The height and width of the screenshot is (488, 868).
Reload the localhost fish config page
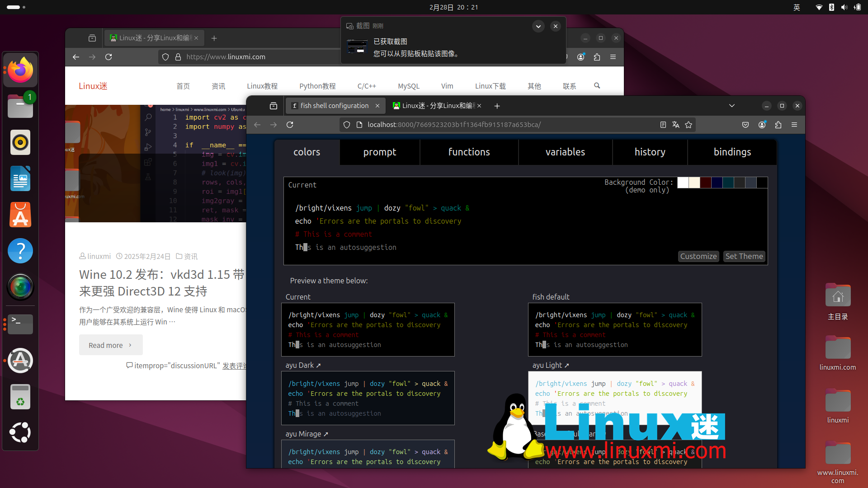[290, 125]
